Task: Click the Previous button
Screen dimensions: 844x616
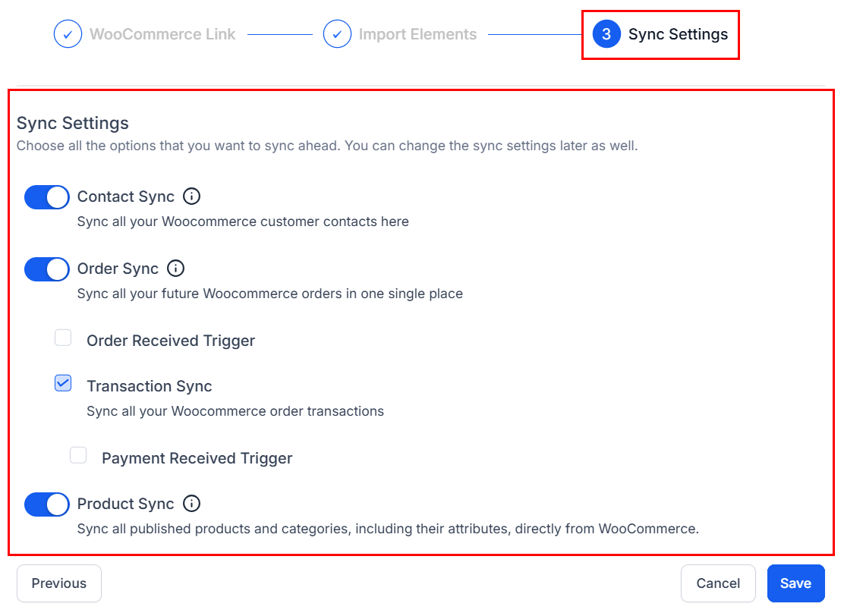Action: 59,583
